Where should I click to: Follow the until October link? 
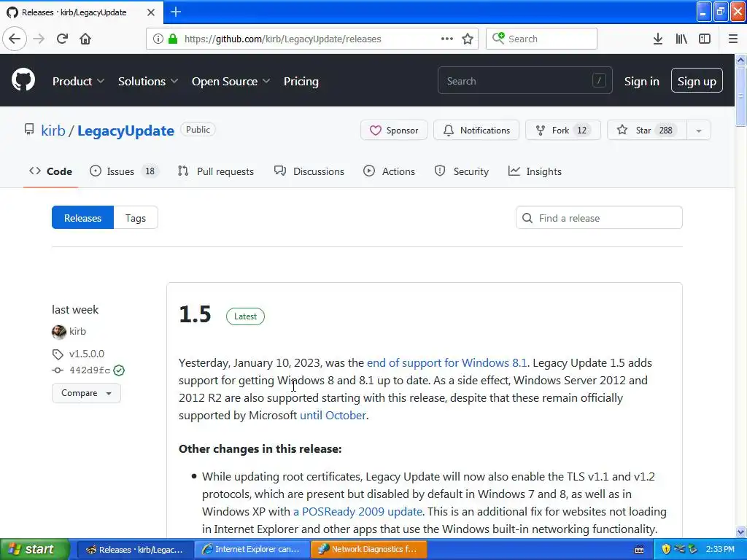tap(333, 415)
